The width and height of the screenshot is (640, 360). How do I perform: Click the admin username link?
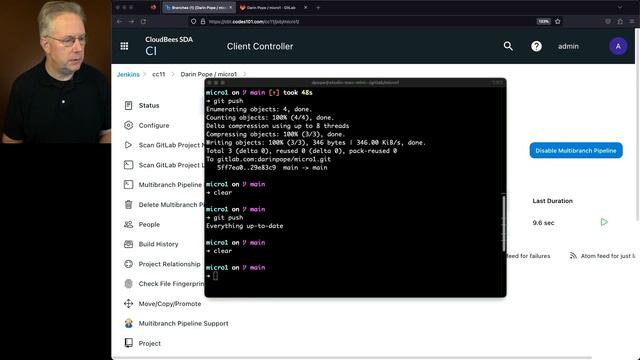tap(568, 46)
